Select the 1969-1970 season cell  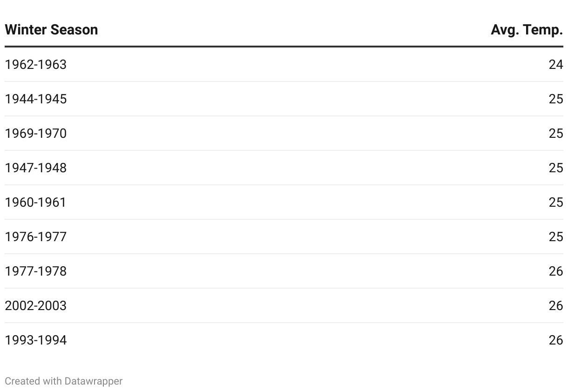pos(36,133)
